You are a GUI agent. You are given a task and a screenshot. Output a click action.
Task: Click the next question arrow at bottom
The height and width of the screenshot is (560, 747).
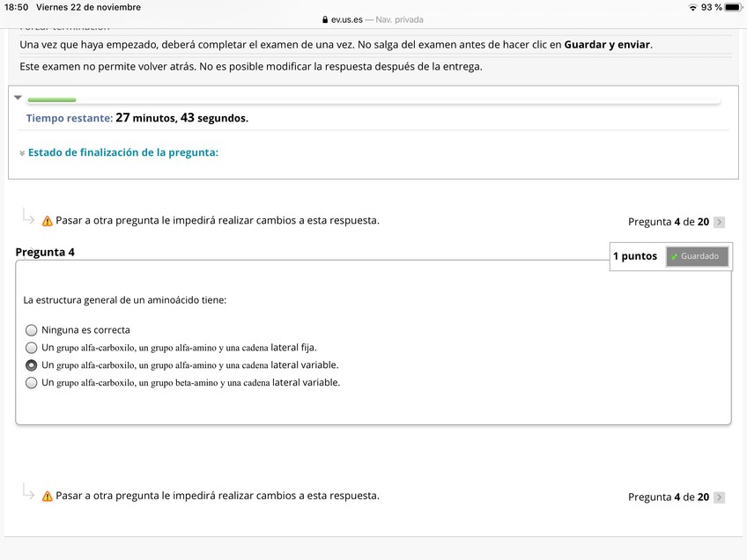(x=720, y=497)
